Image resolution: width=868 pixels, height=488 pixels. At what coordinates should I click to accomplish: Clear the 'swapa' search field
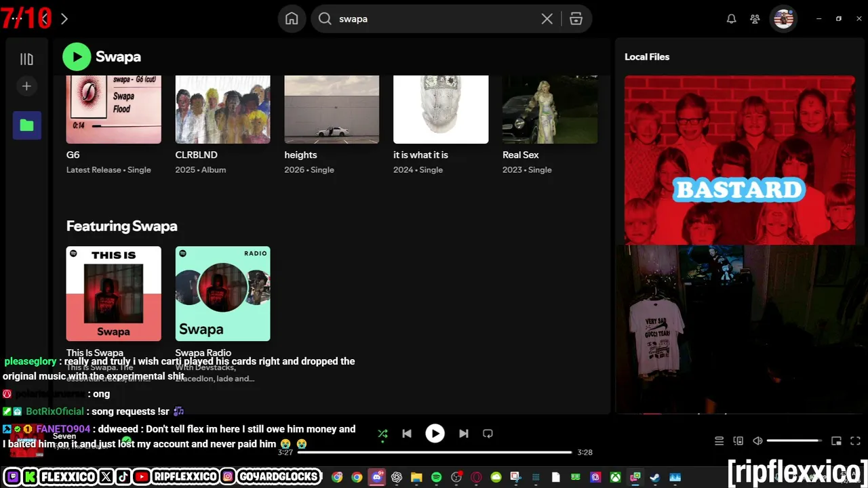point(547,19)
